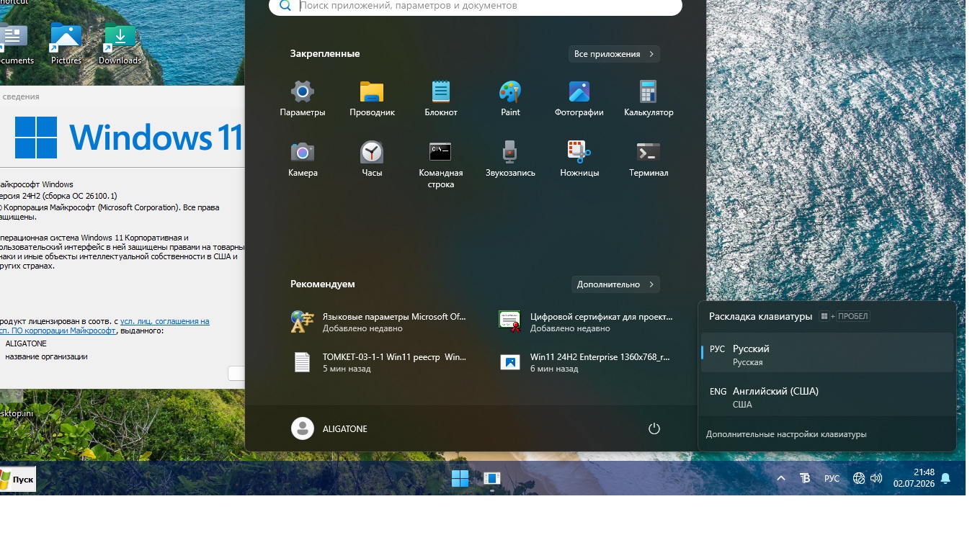
Task: Launch Командная строка
Action: (x=441, y=165)
